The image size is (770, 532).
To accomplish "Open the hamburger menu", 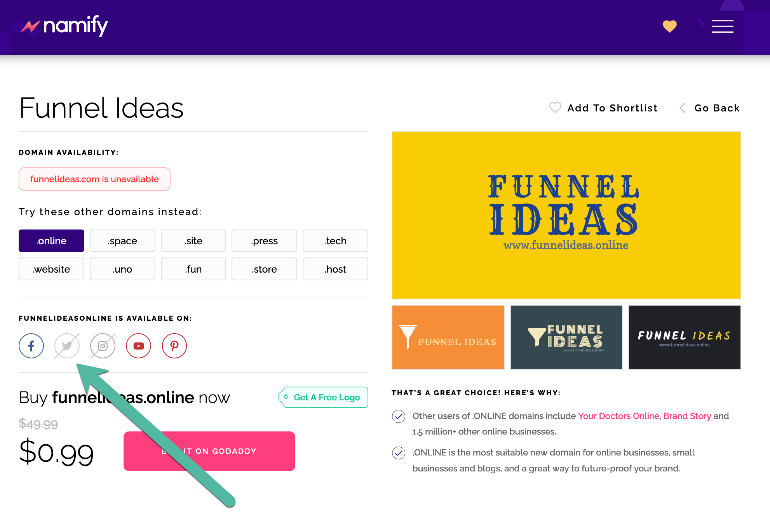I will [x=722, y=26].
